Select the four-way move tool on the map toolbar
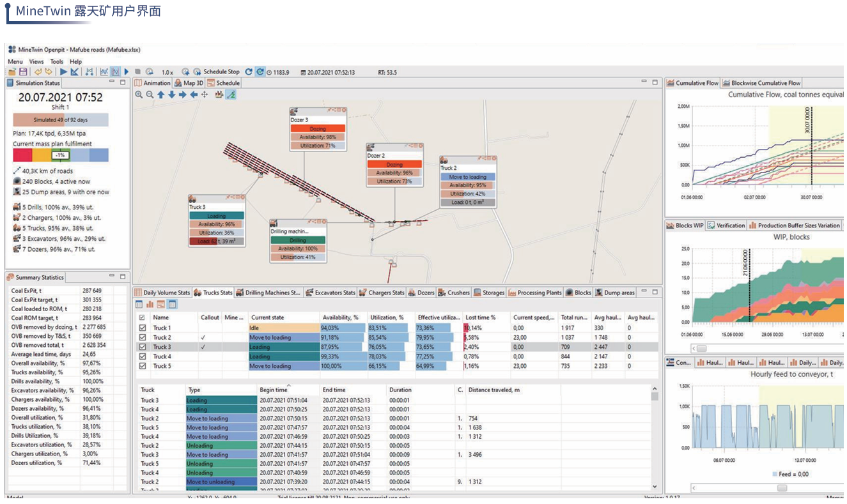The width and height of the screenshot is (847, 504). 204,95
